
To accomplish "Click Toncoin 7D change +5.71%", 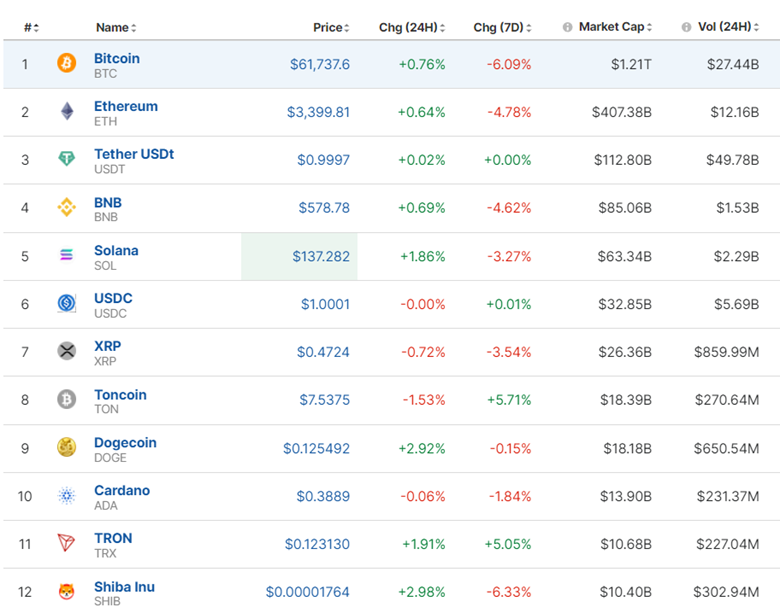I will tap(509, 400).
